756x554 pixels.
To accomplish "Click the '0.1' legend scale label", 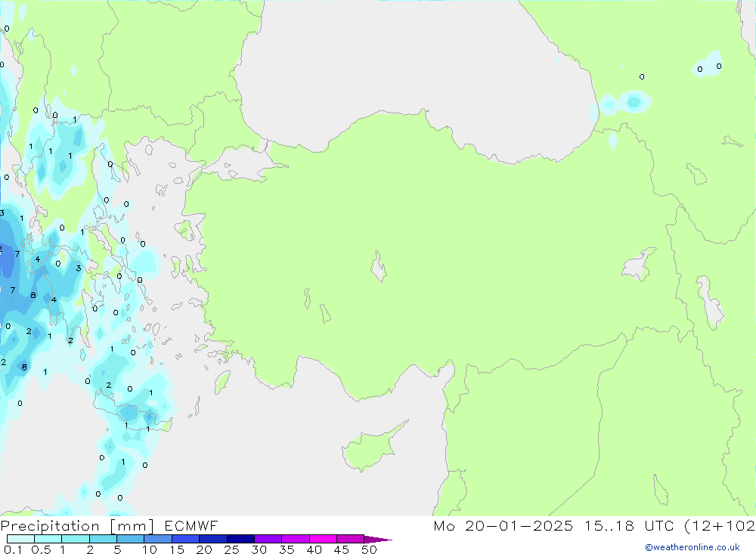I will (x=13, y=549).
